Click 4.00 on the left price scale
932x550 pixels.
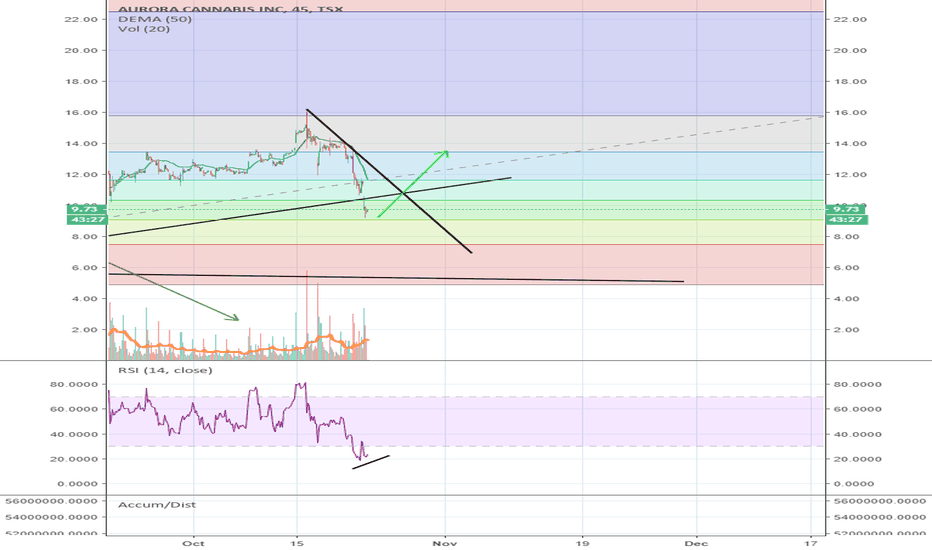[84, 298]
